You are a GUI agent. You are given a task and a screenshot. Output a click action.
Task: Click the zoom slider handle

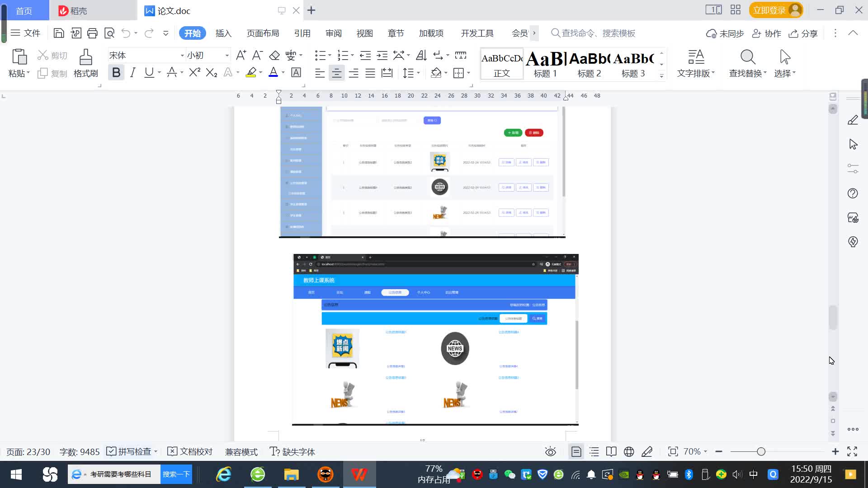761,451
